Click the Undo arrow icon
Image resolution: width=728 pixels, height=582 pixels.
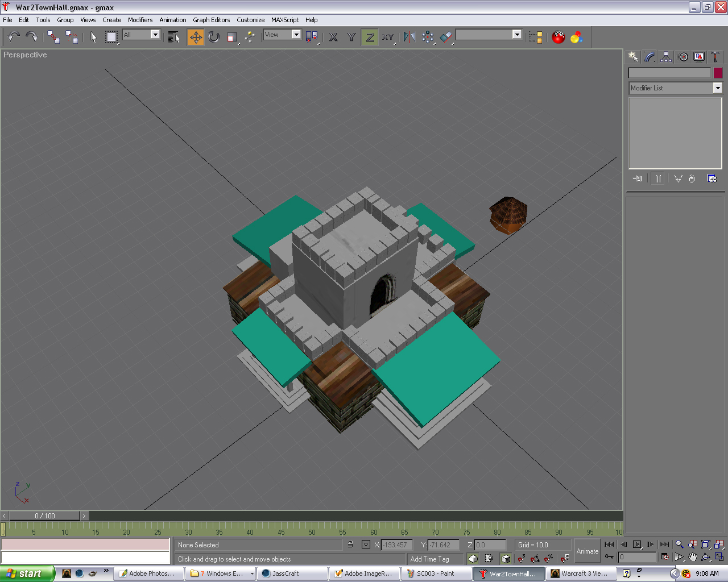click(14, 37)
